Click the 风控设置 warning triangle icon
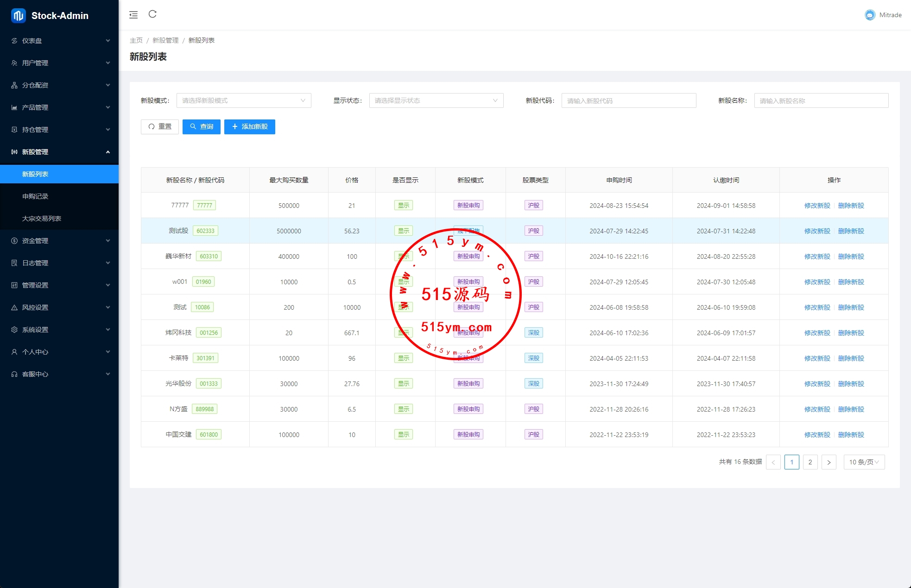 tap(14, 307)
